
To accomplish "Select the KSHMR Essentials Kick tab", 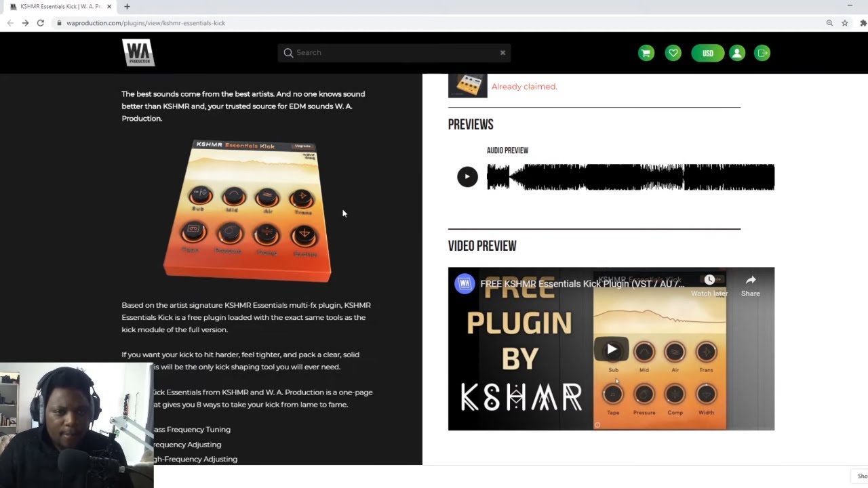I will pyautogui.click(x=61, y=6).
